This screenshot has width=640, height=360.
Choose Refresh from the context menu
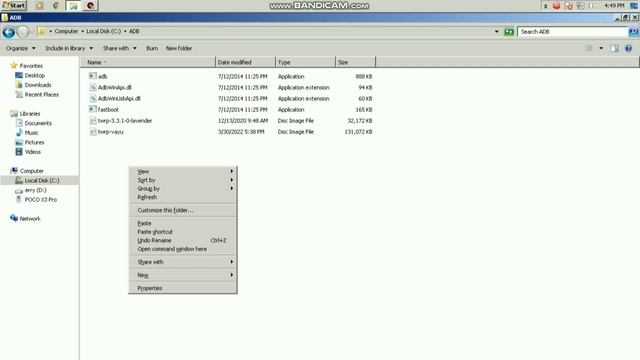182,197
